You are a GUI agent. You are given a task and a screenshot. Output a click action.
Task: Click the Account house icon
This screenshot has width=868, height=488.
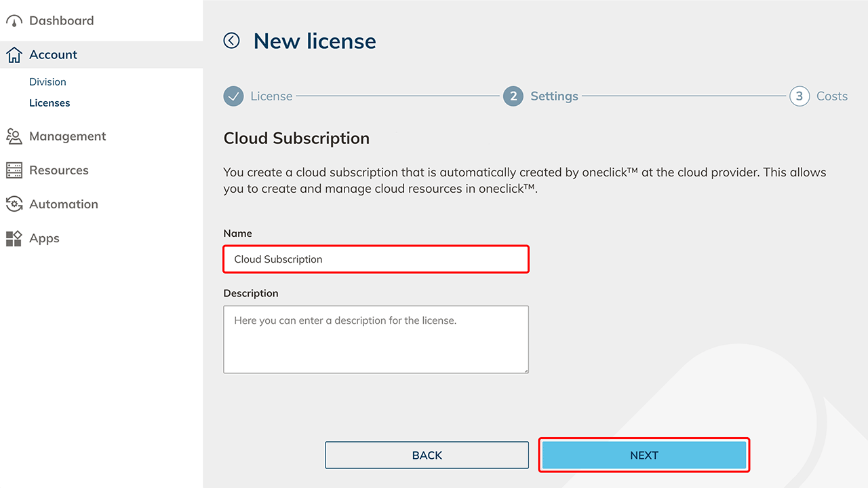[x=14, y=55]
